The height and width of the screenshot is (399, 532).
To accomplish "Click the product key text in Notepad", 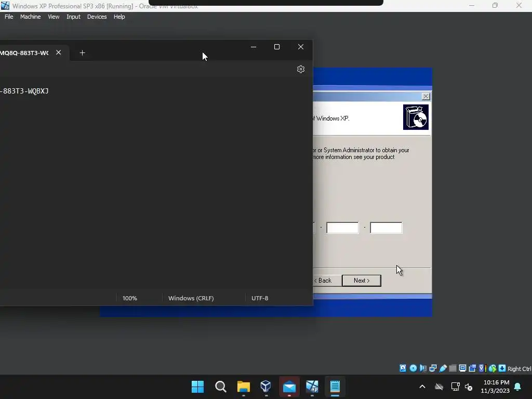I will pos(24,91).
